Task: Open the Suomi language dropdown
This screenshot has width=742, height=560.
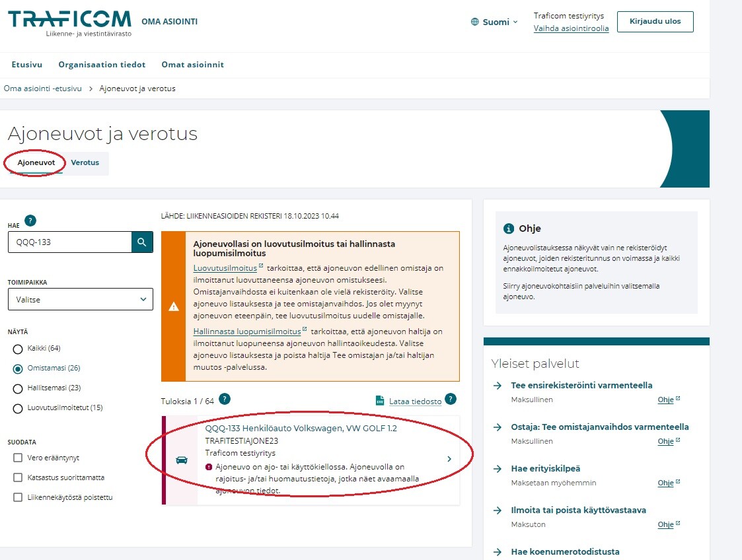Action: coord(494,22)
